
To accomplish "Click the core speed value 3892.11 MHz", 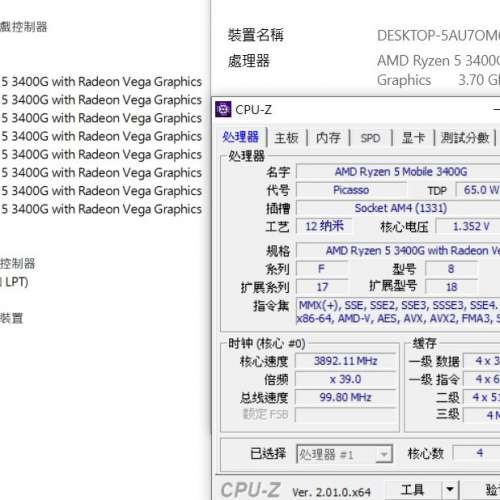I will tap(345, 361).
